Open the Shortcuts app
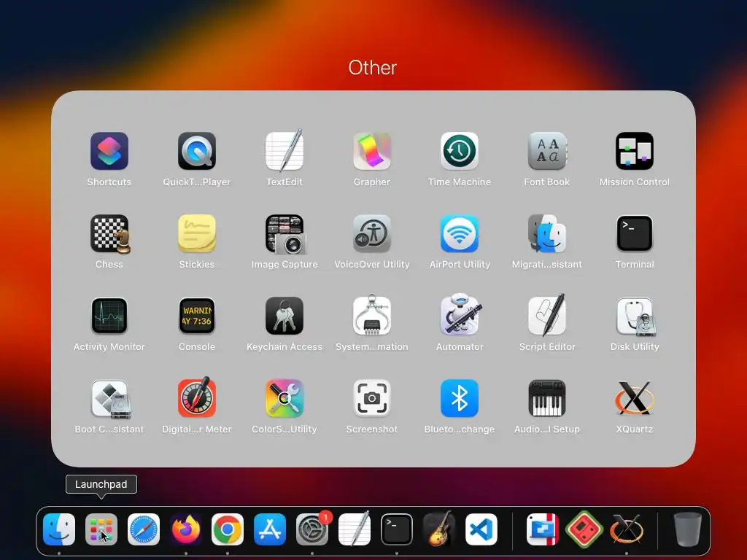The width and height of the screenshot is (747, 560). pyautogui.click(x=109, y=152)
